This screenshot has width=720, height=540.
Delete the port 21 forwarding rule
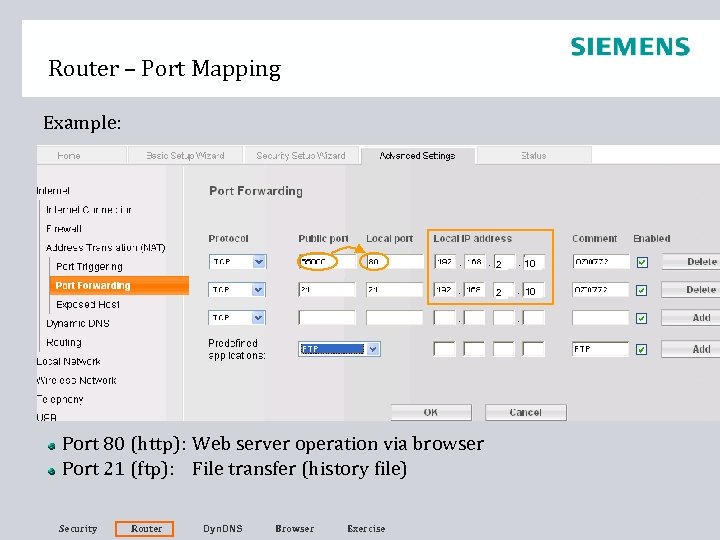(691, 290)
